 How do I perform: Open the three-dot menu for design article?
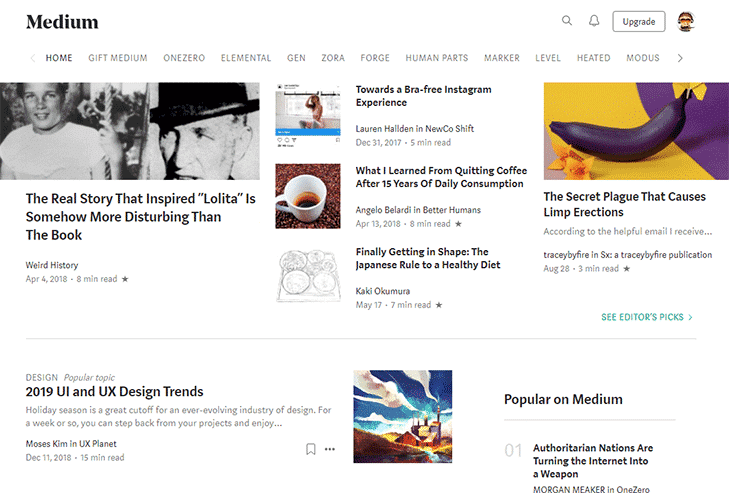[x=330, y=449]
